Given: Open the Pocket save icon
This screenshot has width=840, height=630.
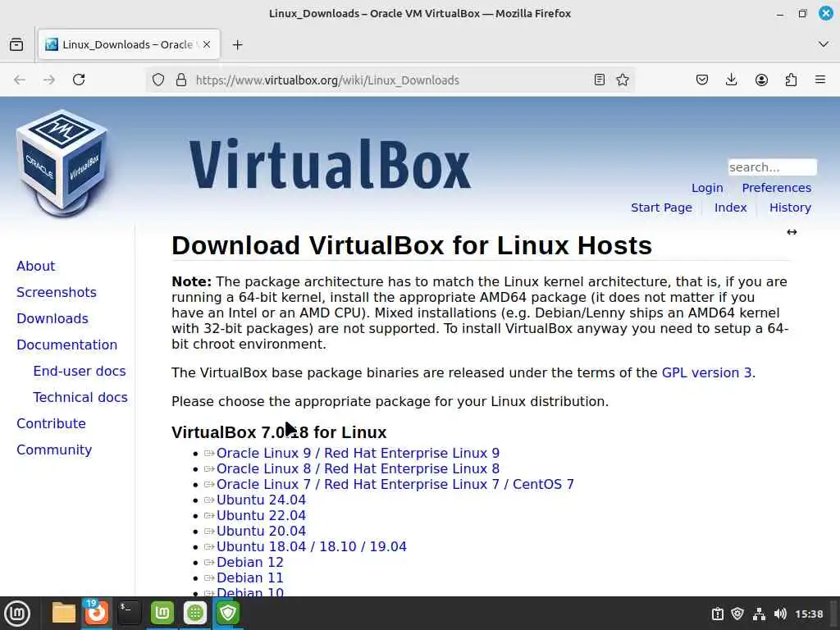Looking at the screenshot, I should (702, 80).
